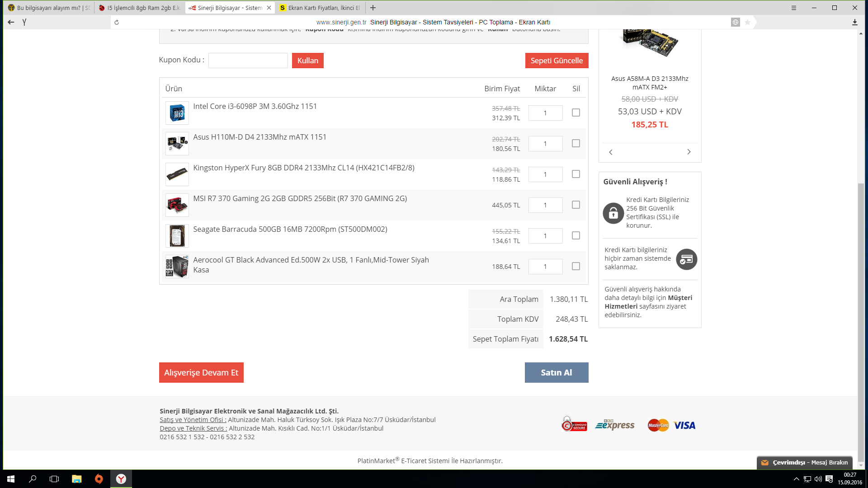This screenshot has width=868, height=488.
Task: Click the credit card security icon
Action: coord(686,259)
